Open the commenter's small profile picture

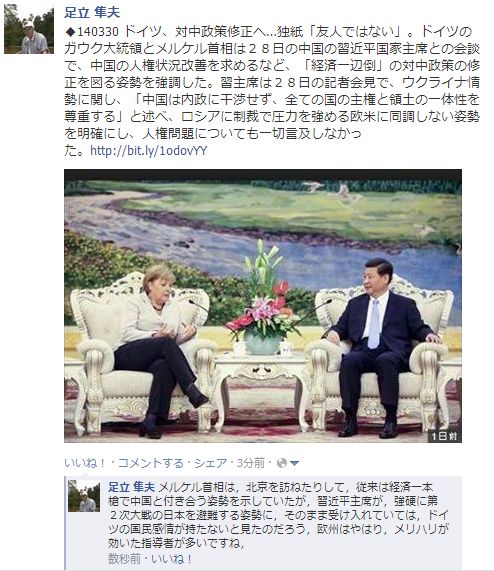click(x=84, y=496)
